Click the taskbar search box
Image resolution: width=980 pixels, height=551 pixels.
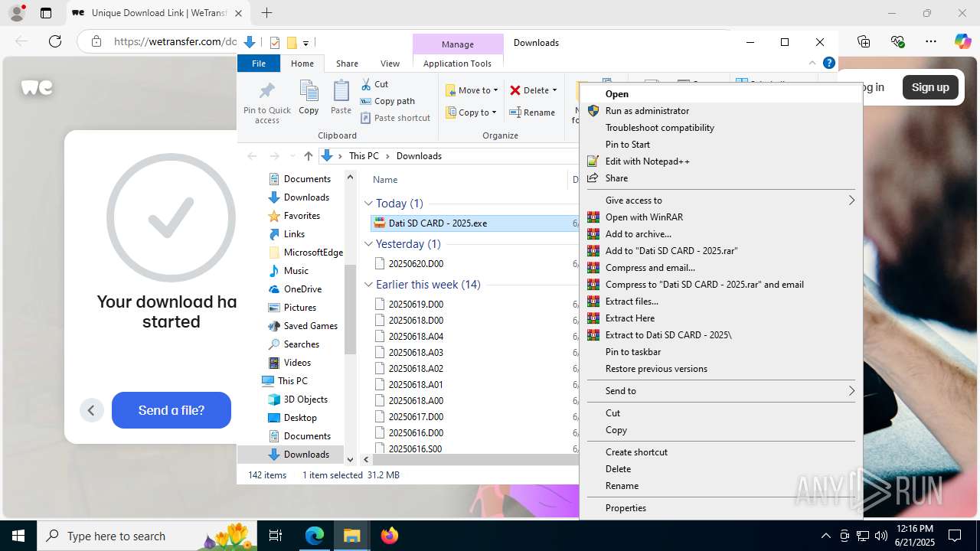pyautogui.click(x=147, y=536)
